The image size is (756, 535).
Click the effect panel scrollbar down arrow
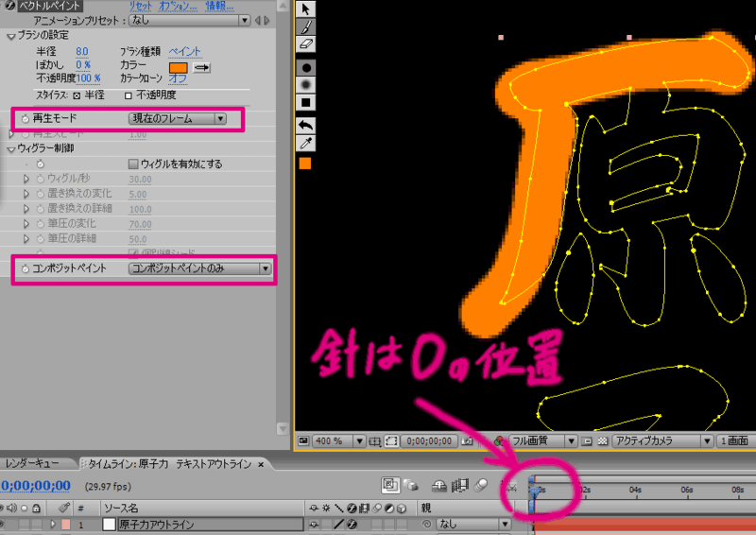tap(283, 429)
